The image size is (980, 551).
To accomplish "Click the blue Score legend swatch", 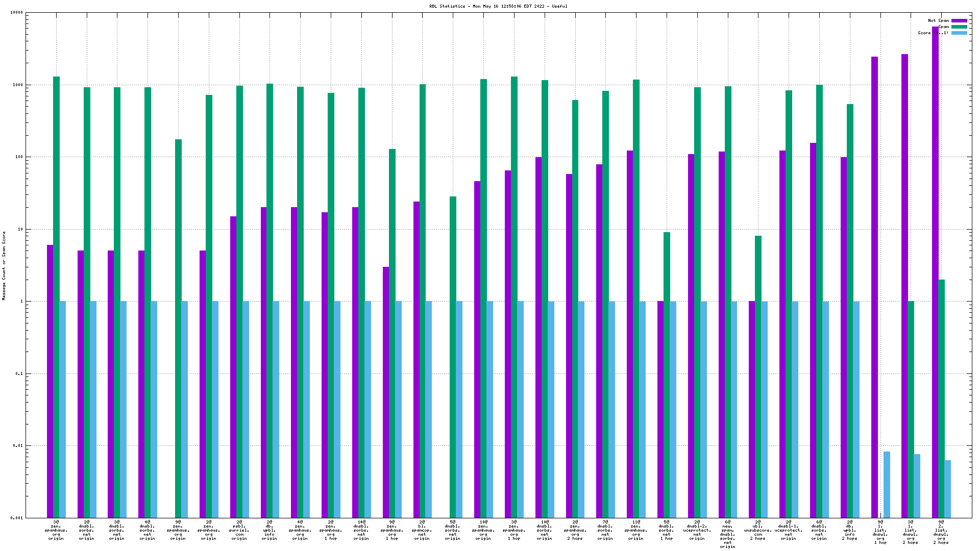I will pos(959,33).
